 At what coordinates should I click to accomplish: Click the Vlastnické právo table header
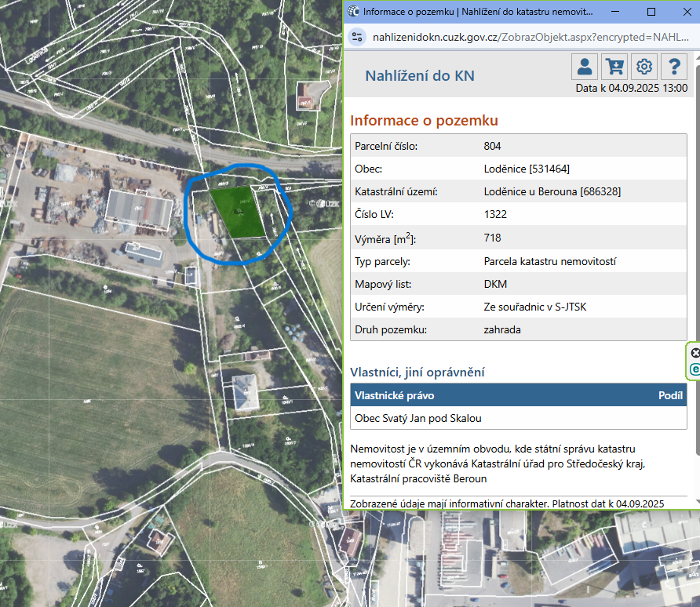(x=395, y=395)
